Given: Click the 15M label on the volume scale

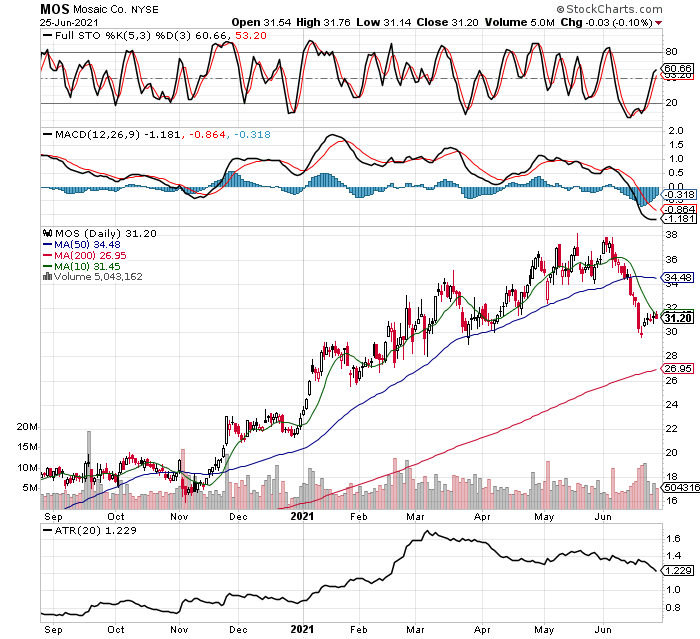Looking at the screenshot, I should (x=27, y=447).
